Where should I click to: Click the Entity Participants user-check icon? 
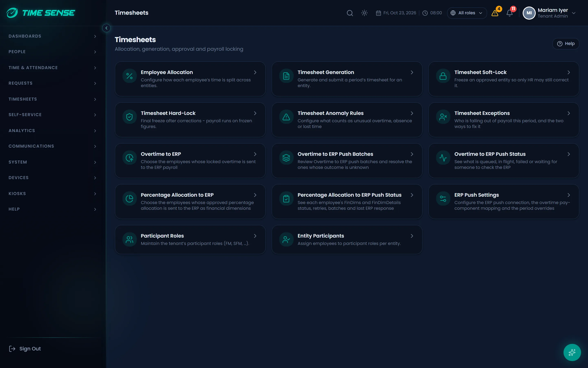pos(286,240)
